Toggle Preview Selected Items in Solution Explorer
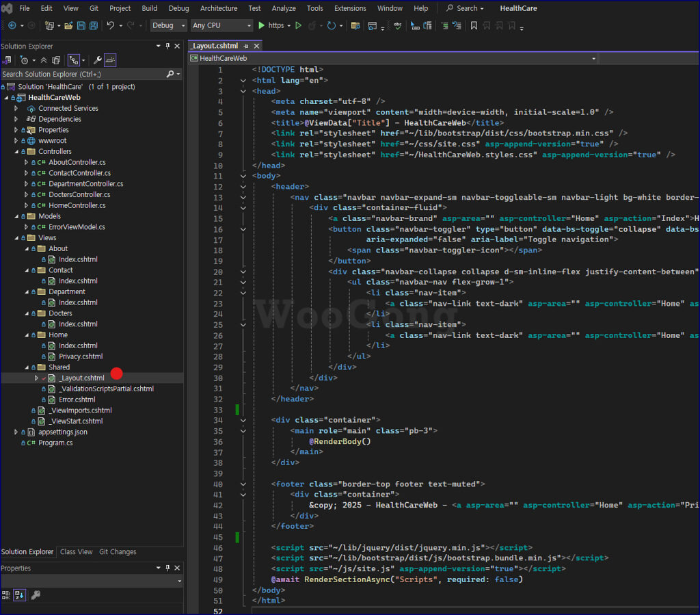 pos(110,60)
